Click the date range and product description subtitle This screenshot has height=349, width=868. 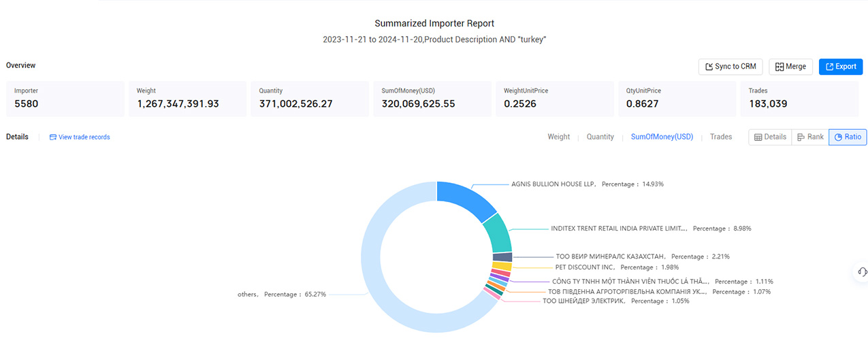[x=434, y=40]
